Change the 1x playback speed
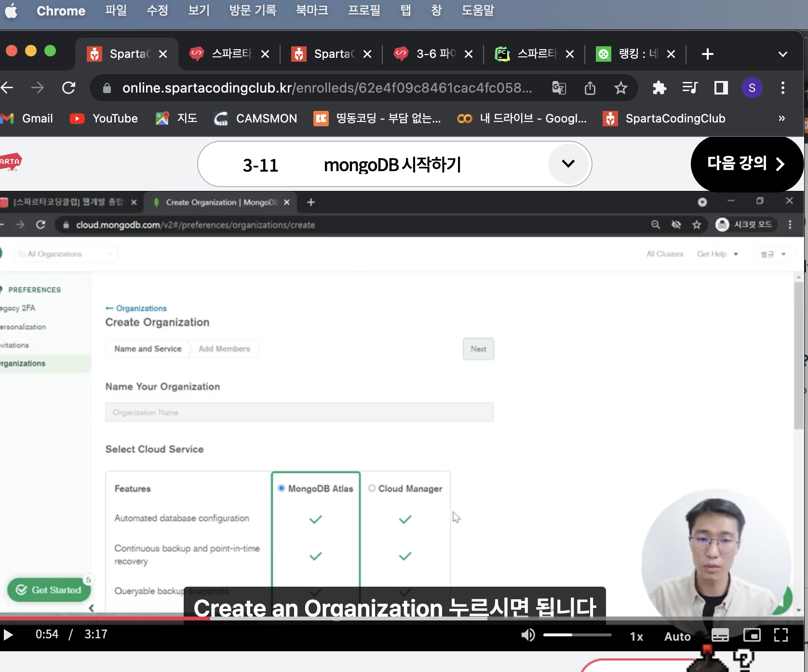 point(636,636)
